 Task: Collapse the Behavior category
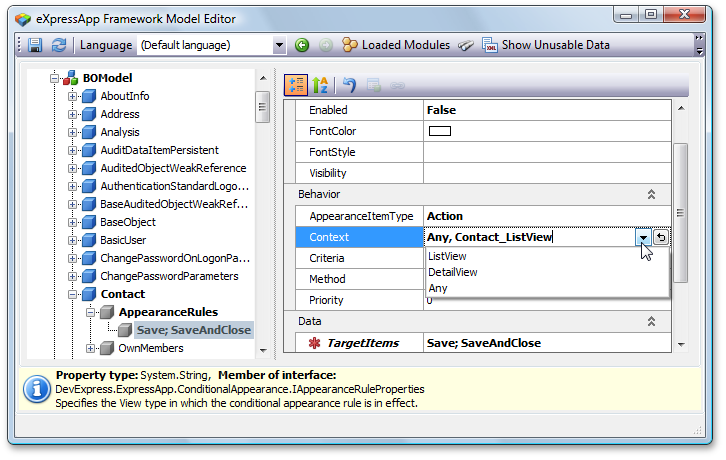click(651, 195)
